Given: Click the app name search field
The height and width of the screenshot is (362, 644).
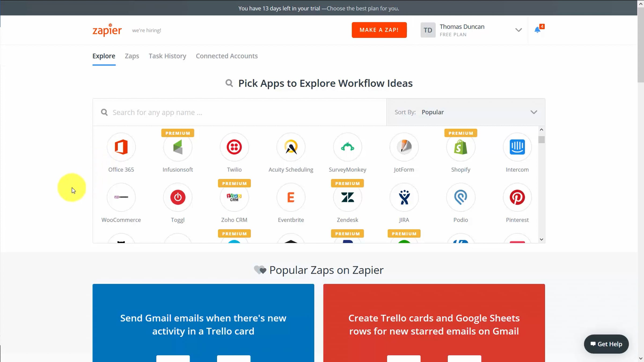Looking at the screenshot, I should [x=241, y=112].
